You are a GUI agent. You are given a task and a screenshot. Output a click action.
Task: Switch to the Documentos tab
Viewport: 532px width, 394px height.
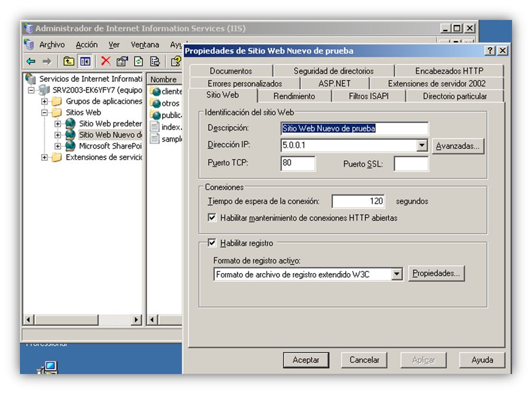pos(231,70)
